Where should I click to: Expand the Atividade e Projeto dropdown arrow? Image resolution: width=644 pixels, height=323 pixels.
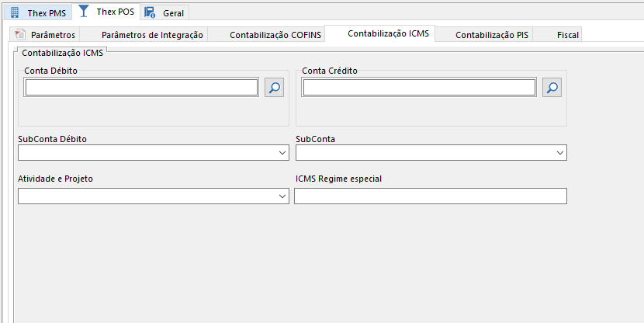pos(282,197)
